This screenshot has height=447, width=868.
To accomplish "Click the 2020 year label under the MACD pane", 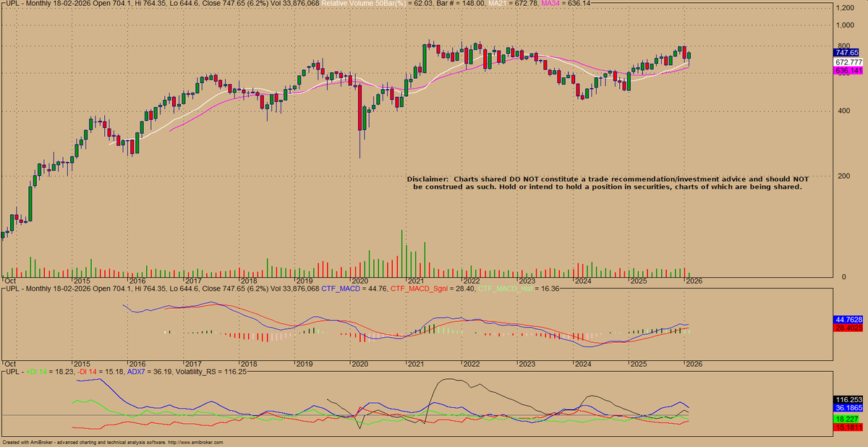I will [x=359, y=365].
